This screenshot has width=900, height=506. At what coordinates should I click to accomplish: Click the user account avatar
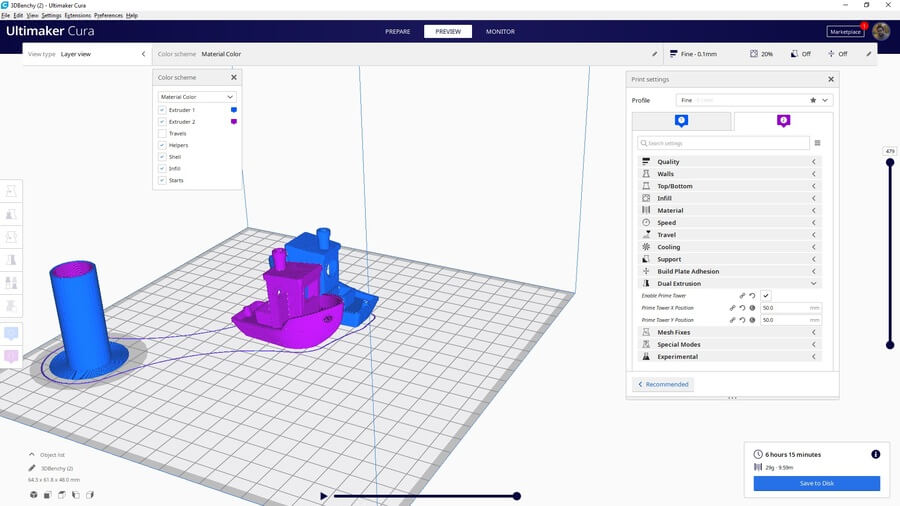pyautogui.click(x=880, y=31)
